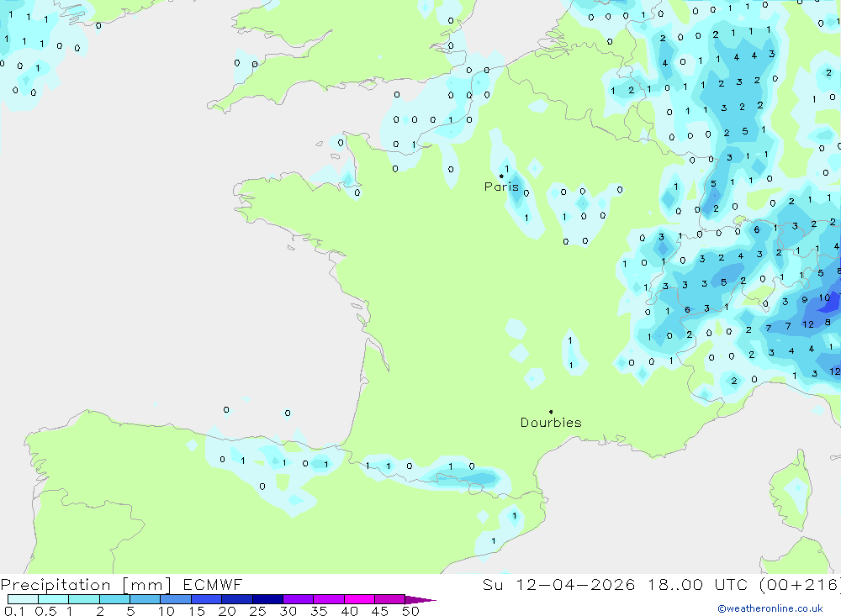Click the Paris location dot marker
Screen dimensions: 841x616
click(501, 176)
